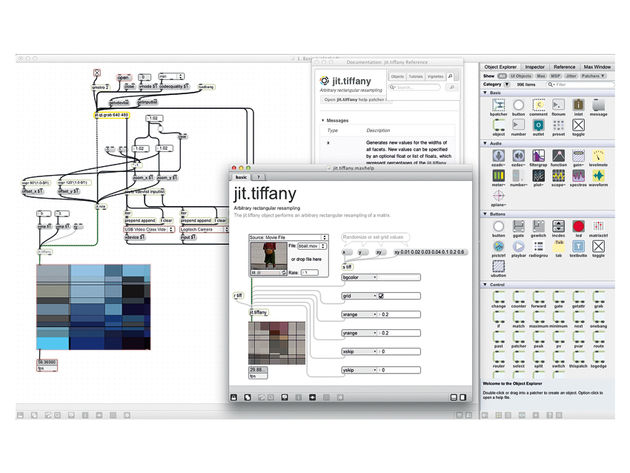This screenshot has height=473, width=630.
Task: Adjust the movie playback position slider
Action: 268,273
